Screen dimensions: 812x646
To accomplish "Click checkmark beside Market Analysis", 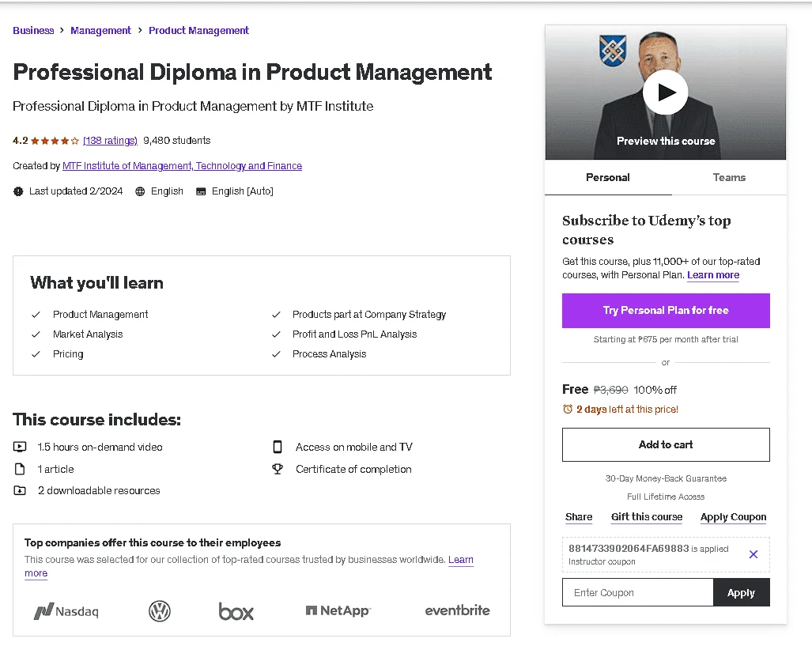I will click(x=36, y=334).
